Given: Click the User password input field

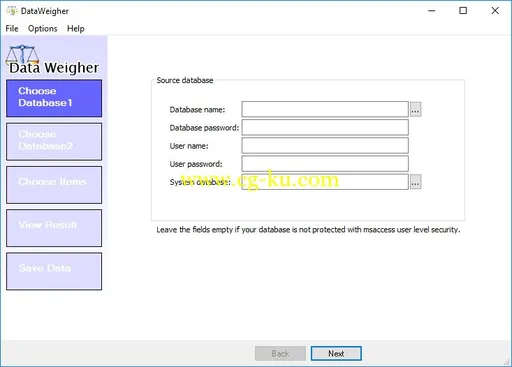Looking at the screenshot, I should [x=325, y=164].
